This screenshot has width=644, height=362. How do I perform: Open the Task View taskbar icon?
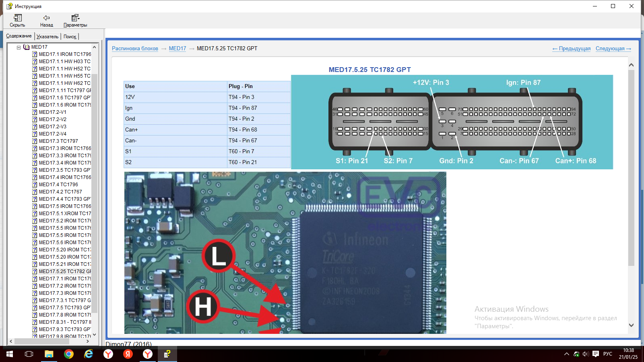(29, 354)
